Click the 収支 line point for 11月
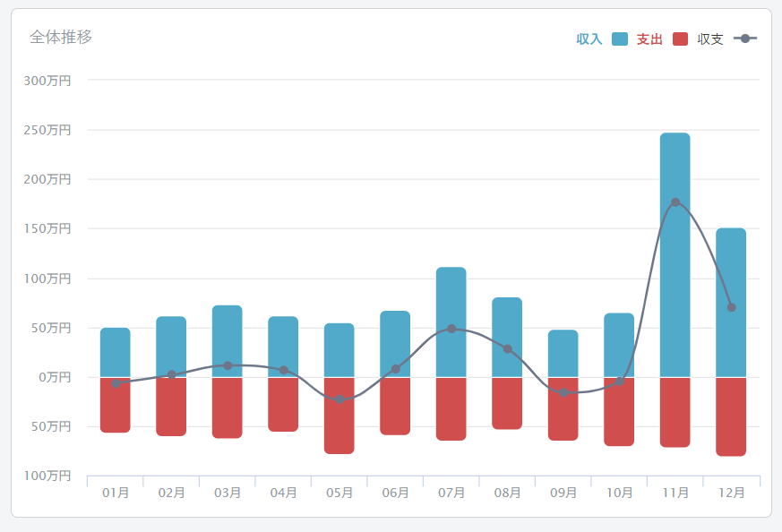782x532 pixels. (675, 202)
